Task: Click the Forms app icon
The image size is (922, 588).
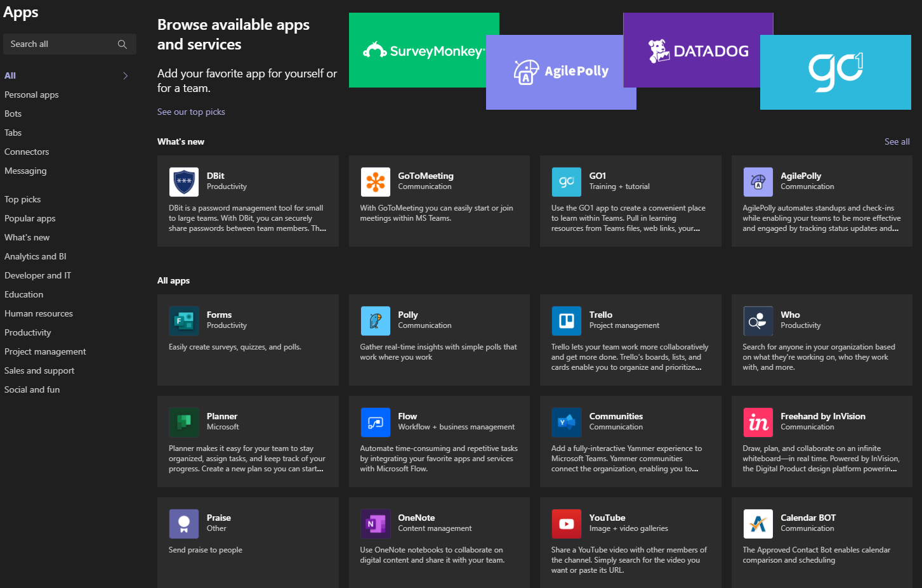Action: pos(184,321)
